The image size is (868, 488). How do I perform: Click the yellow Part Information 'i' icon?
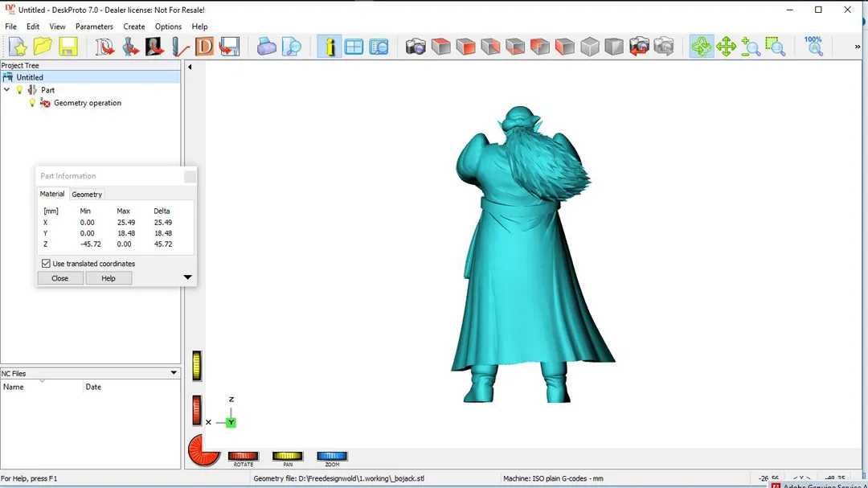pos(329,47)
